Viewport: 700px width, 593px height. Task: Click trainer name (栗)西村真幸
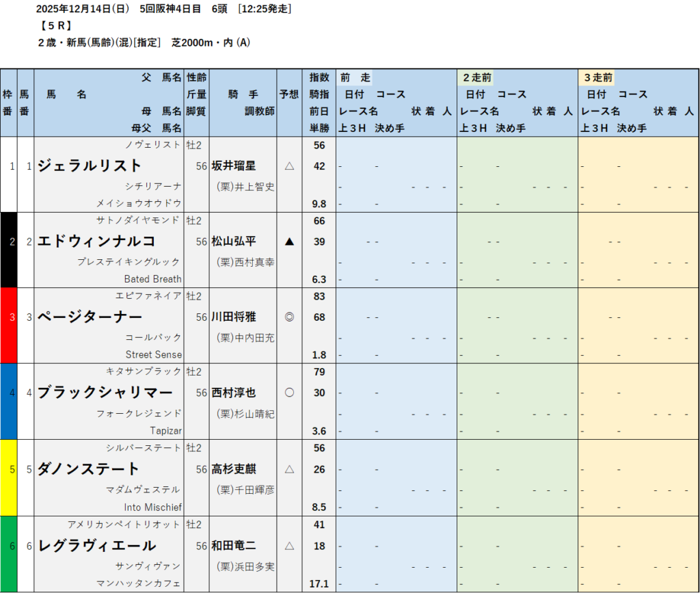pyautogui.click(x=245, y=262)
